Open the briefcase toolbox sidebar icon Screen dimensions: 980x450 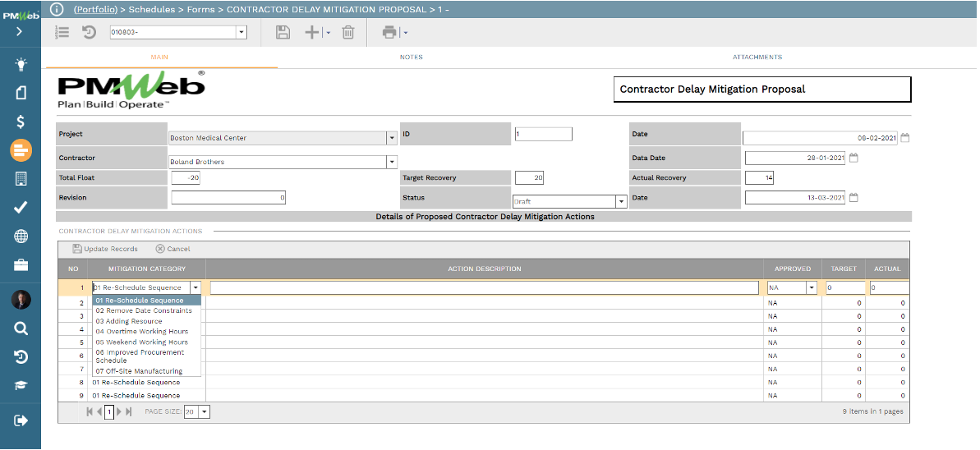point(21,265)
